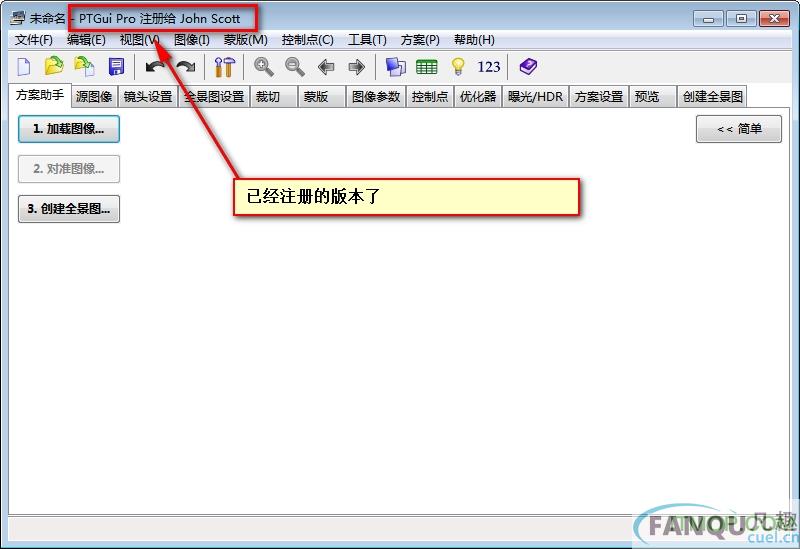Screen dimensions: 800x549
Task: Switch to the 方案设置 tab
Action: tap(599, 96)
